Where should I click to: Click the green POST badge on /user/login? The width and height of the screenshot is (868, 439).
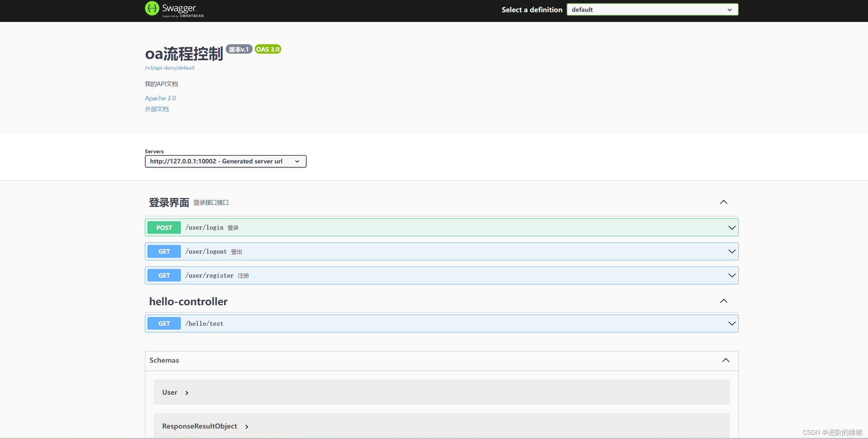coord(164,227)
